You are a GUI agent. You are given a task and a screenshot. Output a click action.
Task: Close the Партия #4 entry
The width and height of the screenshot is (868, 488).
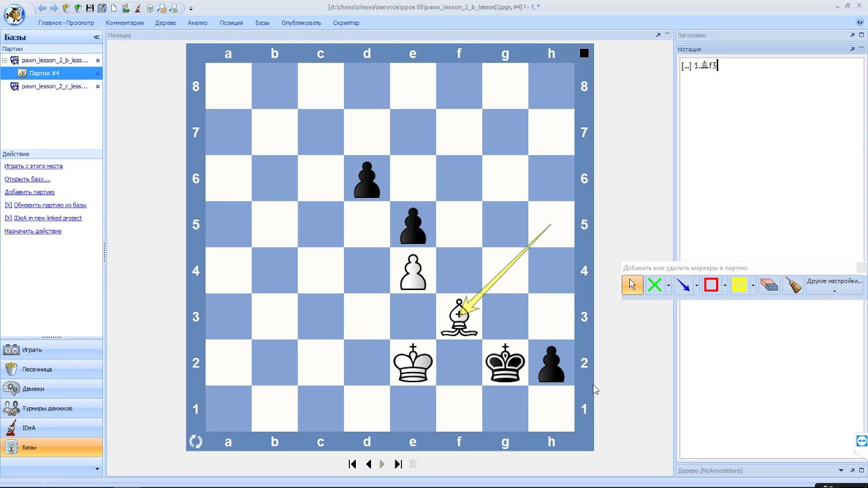pyautogui.click(x=98, y=73)
